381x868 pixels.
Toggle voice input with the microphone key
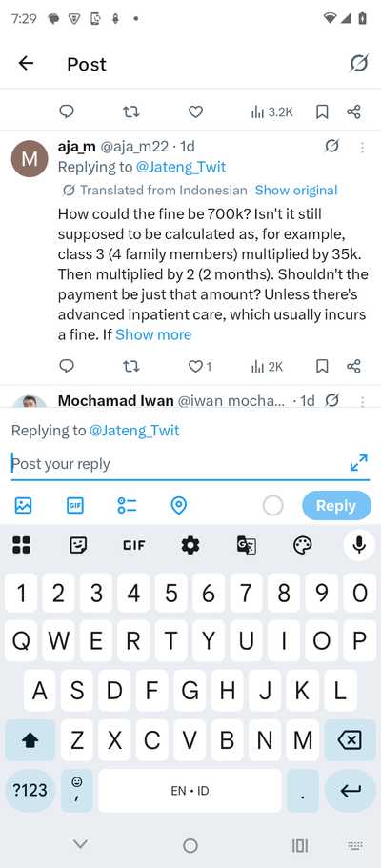click(359, 546)
